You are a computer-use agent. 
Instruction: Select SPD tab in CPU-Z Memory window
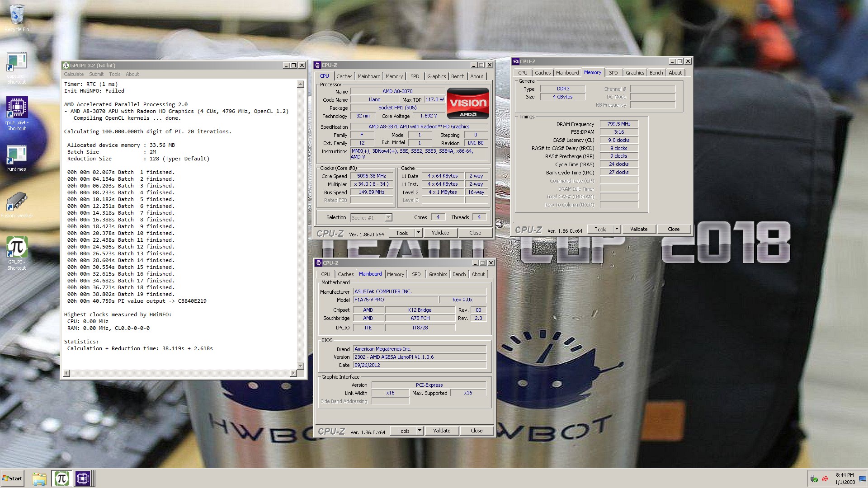pos(613,73)
